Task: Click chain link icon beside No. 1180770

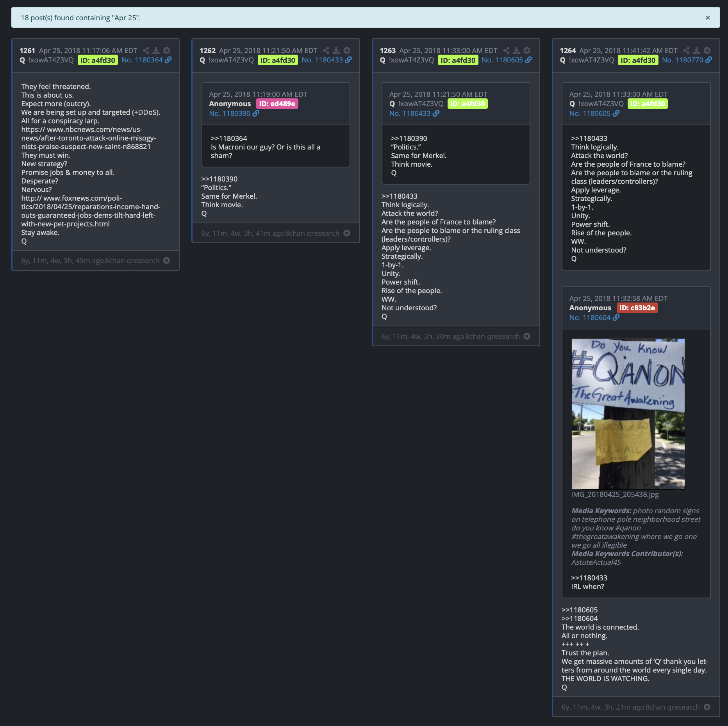Action: (x=709, y=60)
